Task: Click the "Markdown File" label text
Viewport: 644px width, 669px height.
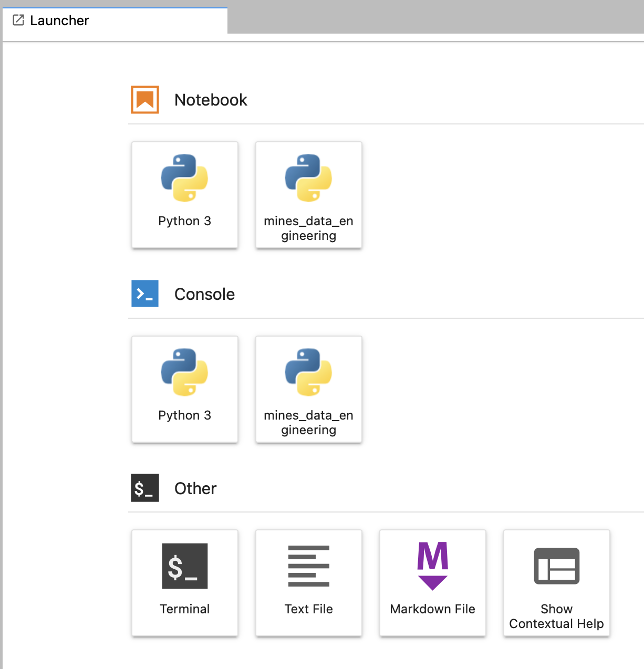Action: point(432,609)
